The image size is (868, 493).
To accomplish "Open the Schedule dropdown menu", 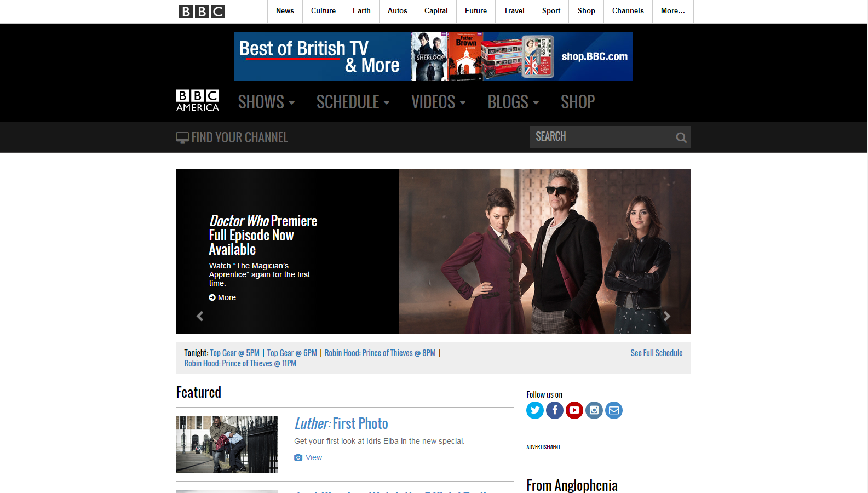I will 353,102.
